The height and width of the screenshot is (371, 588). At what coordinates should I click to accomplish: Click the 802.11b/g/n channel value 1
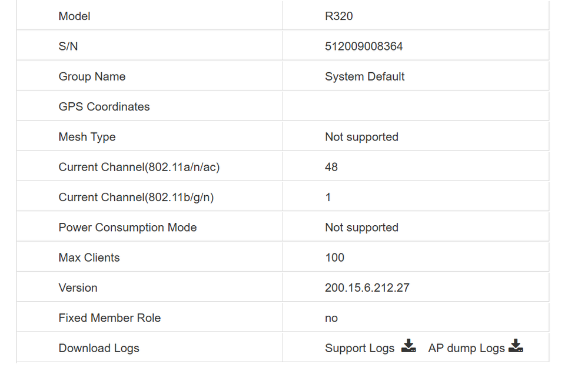point(328,198)
